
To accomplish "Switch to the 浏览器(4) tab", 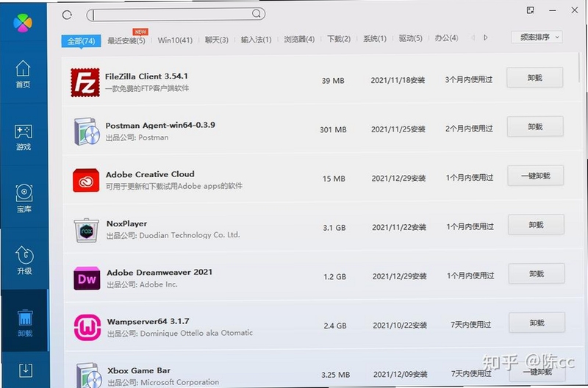I will [x=299, y=39].
